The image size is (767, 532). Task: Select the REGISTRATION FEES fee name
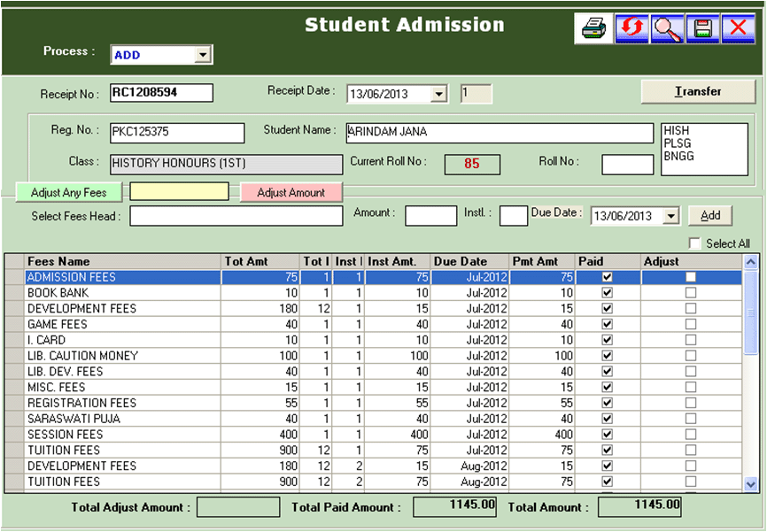(x=81, y=403)
